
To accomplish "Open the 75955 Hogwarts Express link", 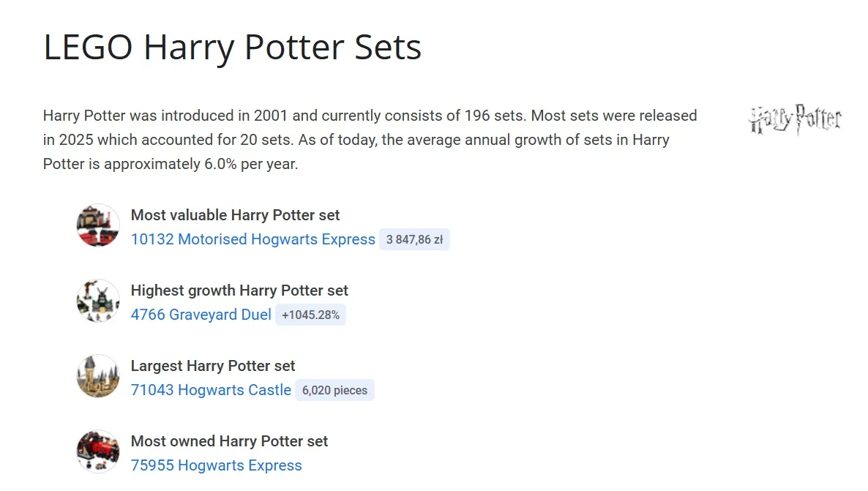I will click(x=216, y=465).
